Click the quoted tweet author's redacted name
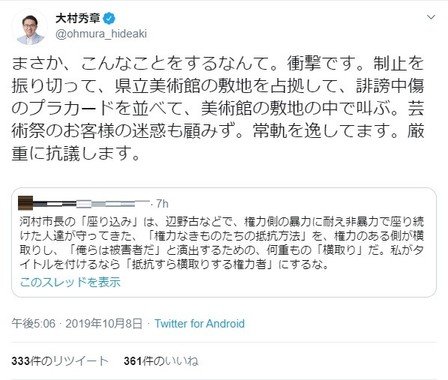This screenshot has width=448, height=380. (92, 203)
